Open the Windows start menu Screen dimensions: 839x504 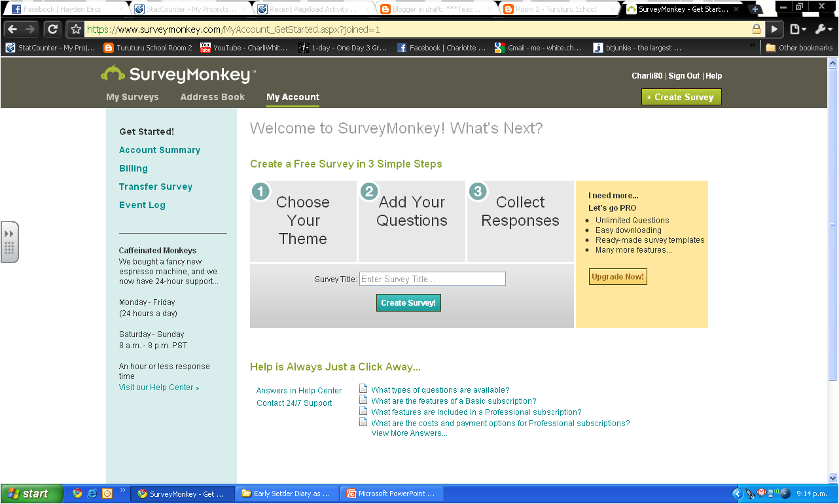pos(32,494)
